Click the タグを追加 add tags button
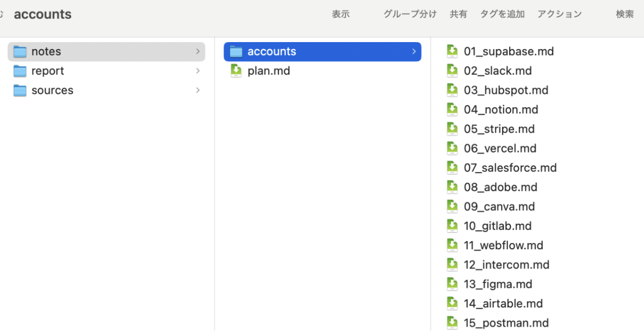The height and width of the screenshot is (332, 644). [x=502, y=14]
